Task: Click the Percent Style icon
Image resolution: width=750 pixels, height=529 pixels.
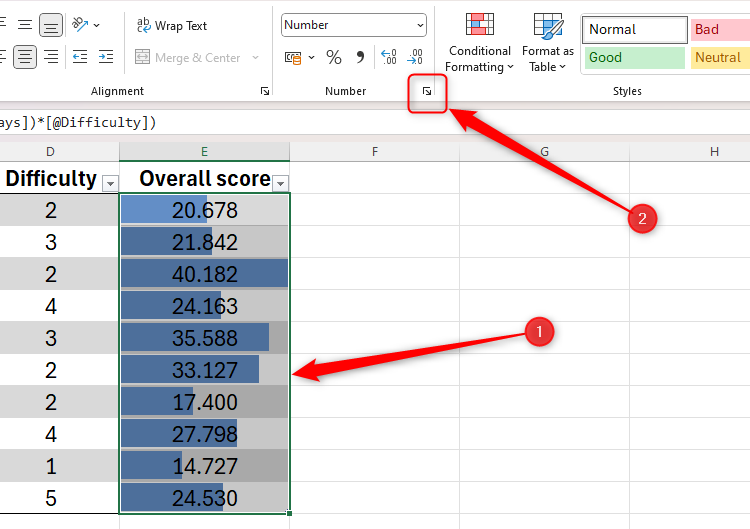Action: point(334,58)
